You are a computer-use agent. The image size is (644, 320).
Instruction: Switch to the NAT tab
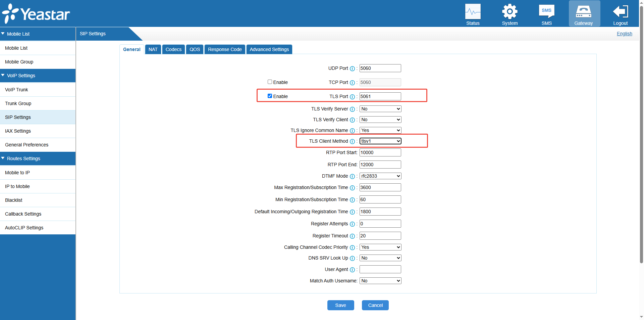[153, 49]
